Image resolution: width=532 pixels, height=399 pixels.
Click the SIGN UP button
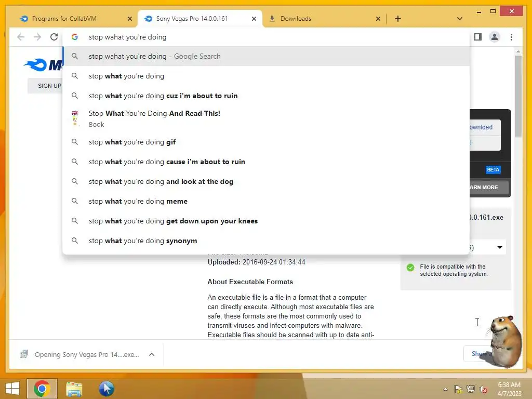pos(45,86)
